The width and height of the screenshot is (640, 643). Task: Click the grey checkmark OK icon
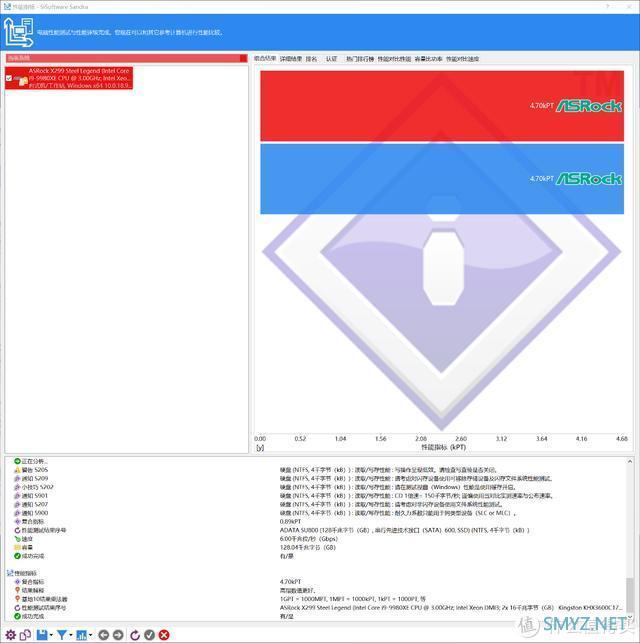(149, 635)
